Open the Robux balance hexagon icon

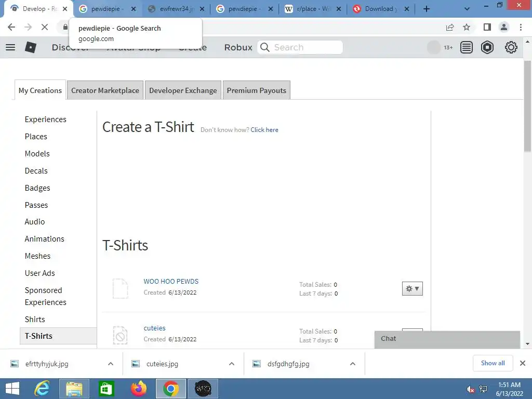point(487,47)
